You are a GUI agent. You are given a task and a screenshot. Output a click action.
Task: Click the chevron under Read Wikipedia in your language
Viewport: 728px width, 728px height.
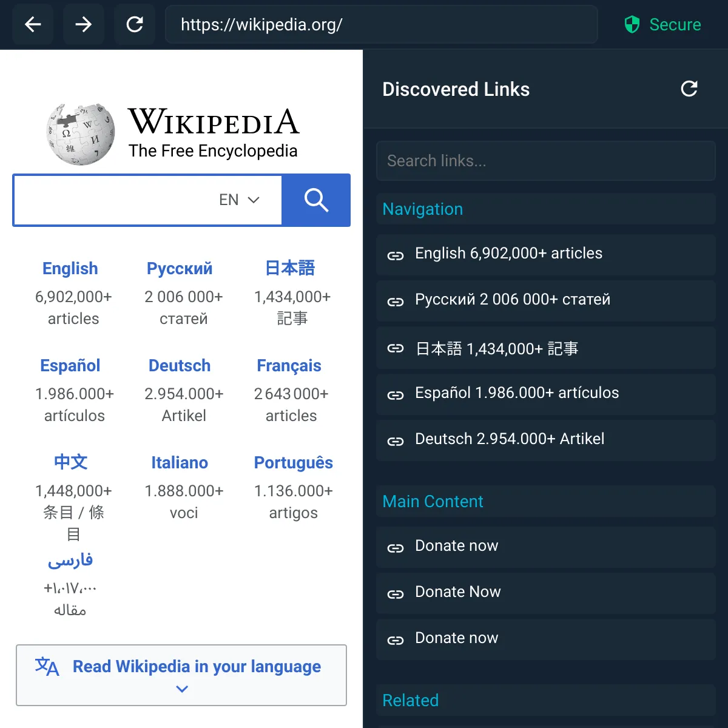[182, 689]
